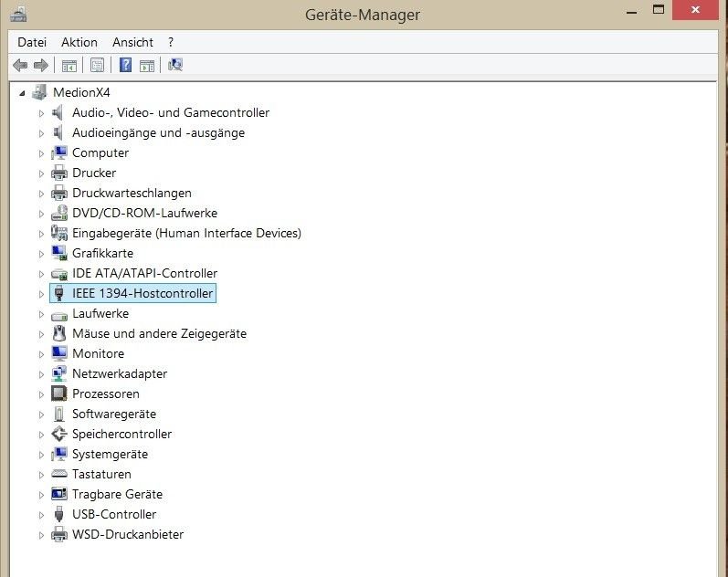Click the Audioeingänge und -ausgänge icon
Image resolution: width=728 pixels, height=577 pixels.
tap(58, 132)
